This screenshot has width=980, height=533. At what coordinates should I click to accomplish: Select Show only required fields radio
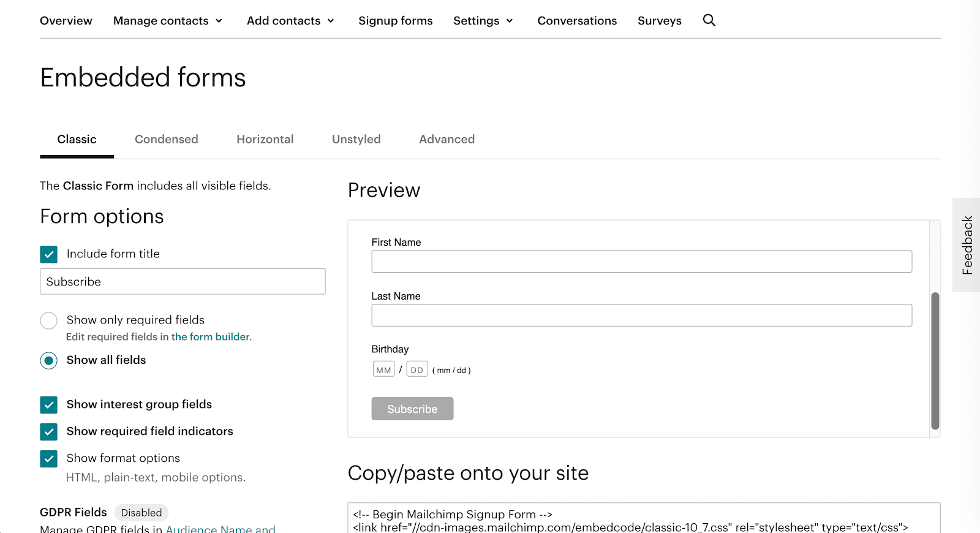pyautogui.click(x=49, y=320)
